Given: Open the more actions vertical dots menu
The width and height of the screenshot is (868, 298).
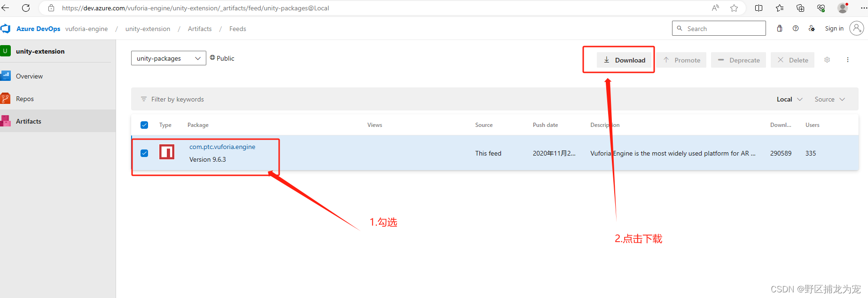Looking at the screenshot, I should pos(848,60).
